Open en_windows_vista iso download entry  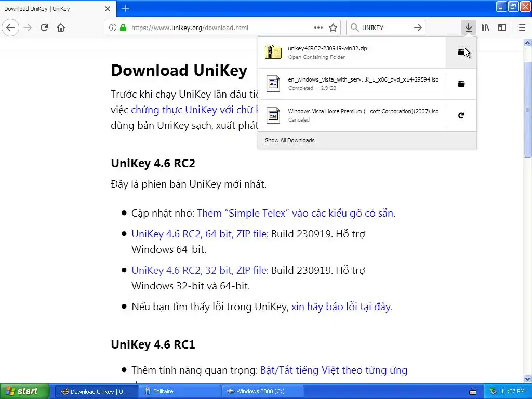click(352, 84)
